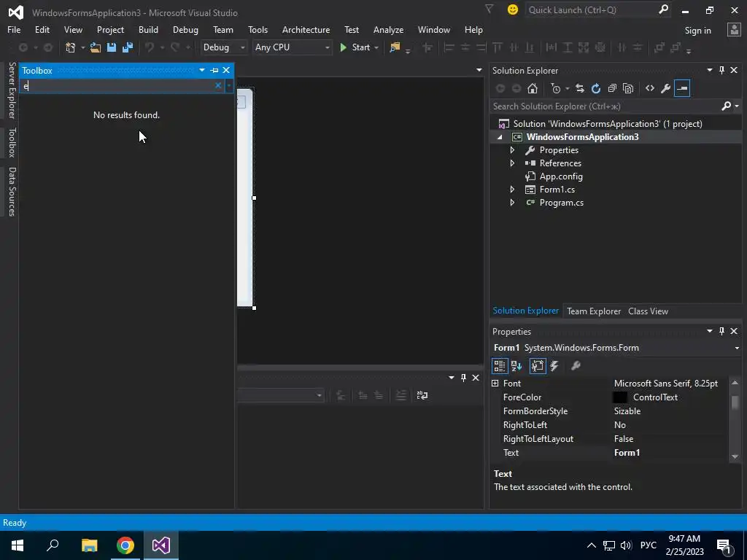Image resolution: width=747 pixels, height=560 pixels.
Task: Show Events lightning bolt in Properties panel
Action: [x=554, y=366]
